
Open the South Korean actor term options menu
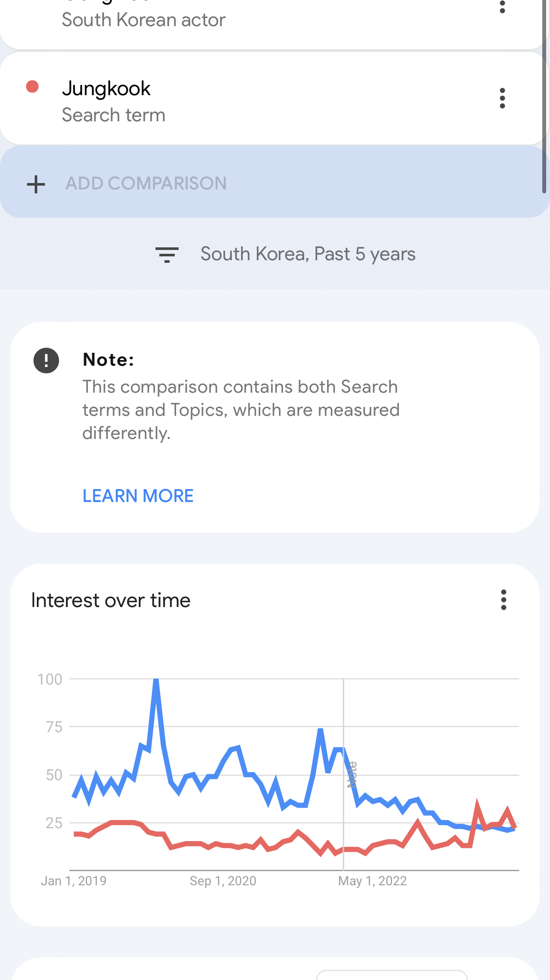[502, 5]
